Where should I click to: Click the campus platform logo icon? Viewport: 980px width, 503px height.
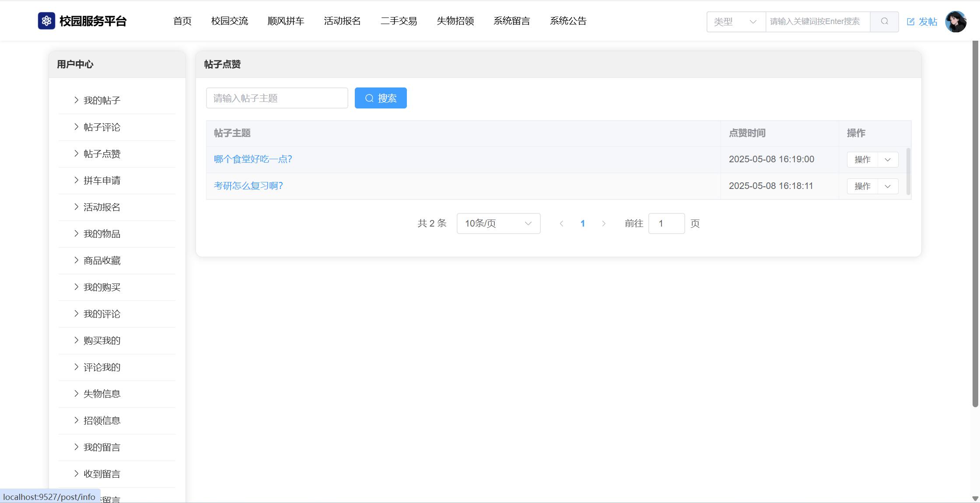pos(46,21)
